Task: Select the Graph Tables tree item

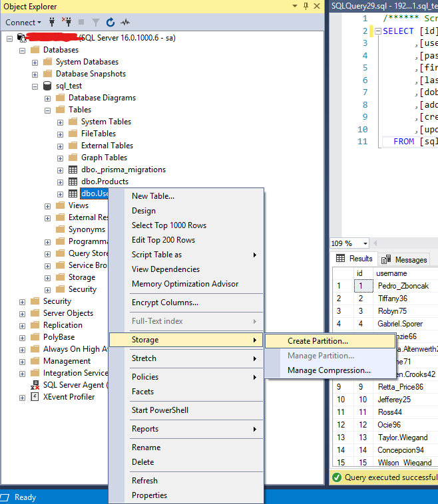Action: pyautogui.click(x=104, y=158)
